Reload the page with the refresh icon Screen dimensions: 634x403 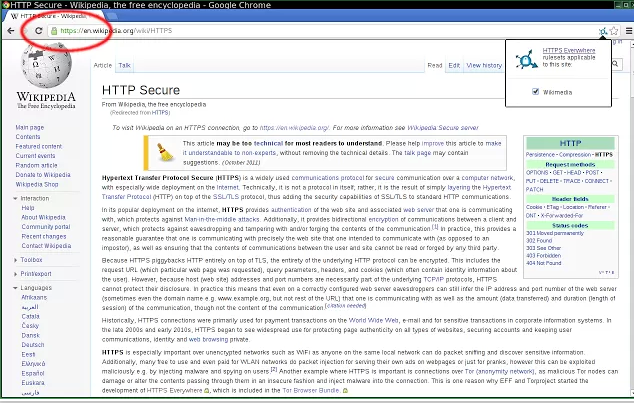(38, 31)
